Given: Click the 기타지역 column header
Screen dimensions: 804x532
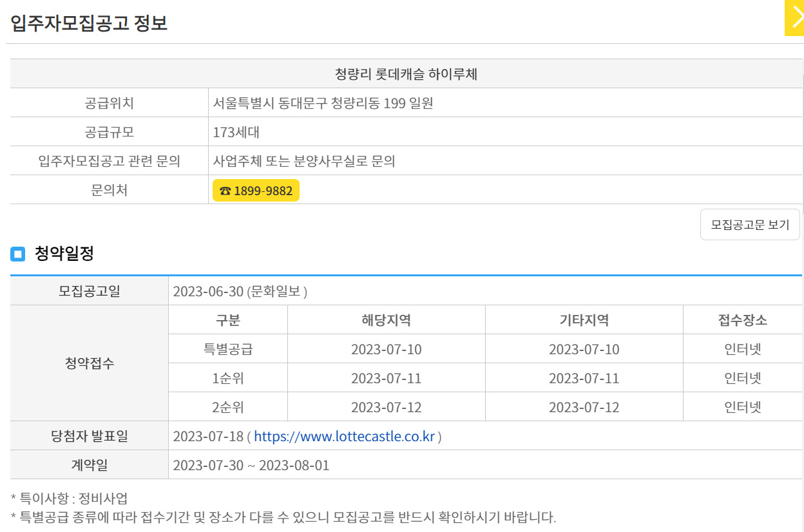Looking at the screenshot, I should (x=584, y=320).
